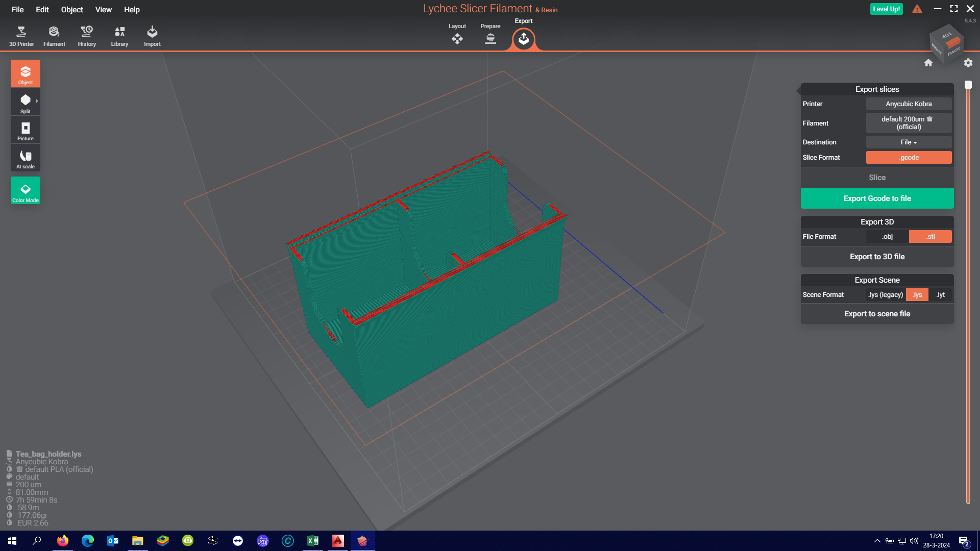The height and width of the screenshot is (551, 980).
Task: Open the Library icon
Action: pos(119,36)
